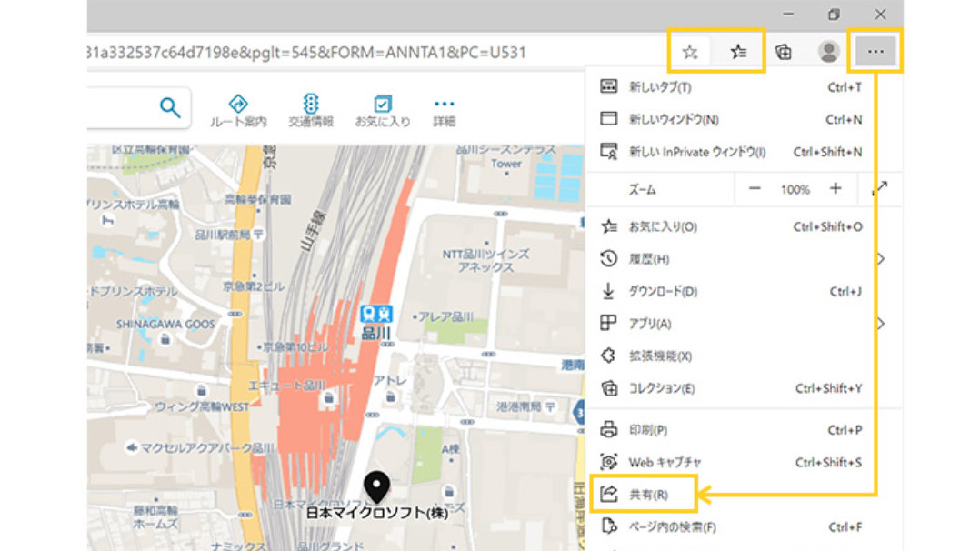
Task: Click the アレア品川 map label
Action: click(445, 316)
